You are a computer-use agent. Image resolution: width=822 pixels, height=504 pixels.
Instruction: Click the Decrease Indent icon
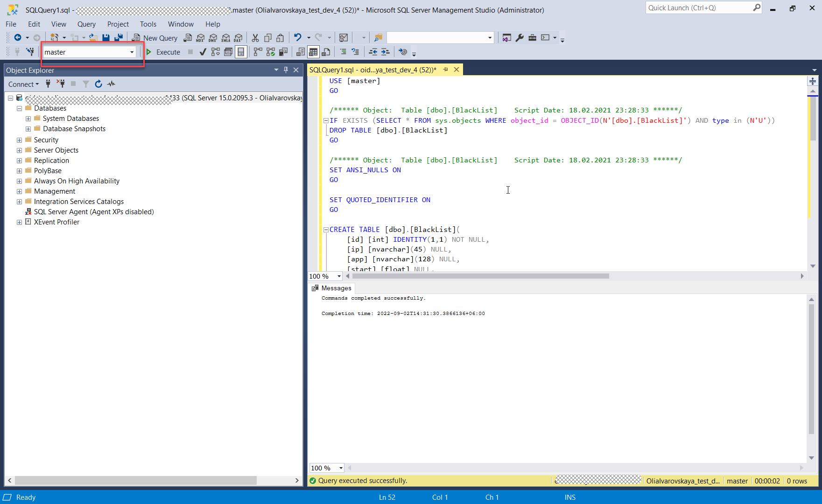[373, 52]
